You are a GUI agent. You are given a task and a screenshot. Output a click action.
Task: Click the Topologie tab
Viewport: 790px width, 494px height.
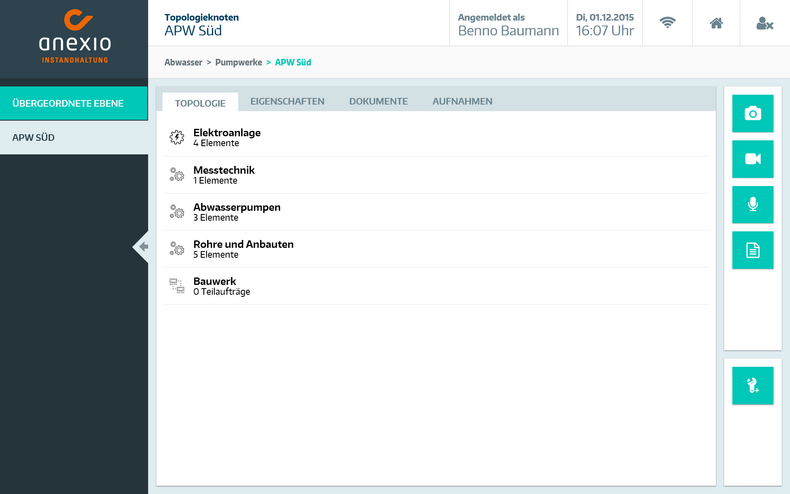pos(200,102)
